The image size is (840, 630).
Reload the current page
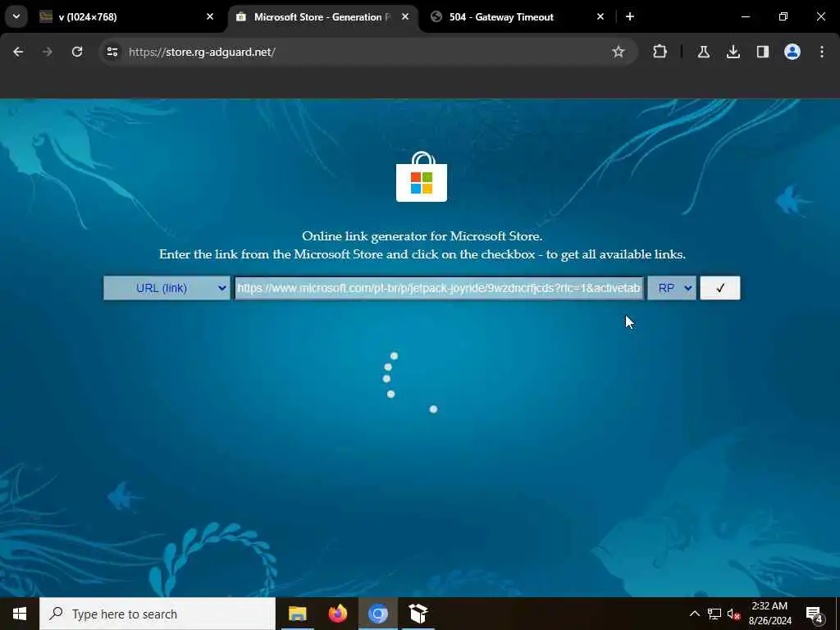point(77,52)
